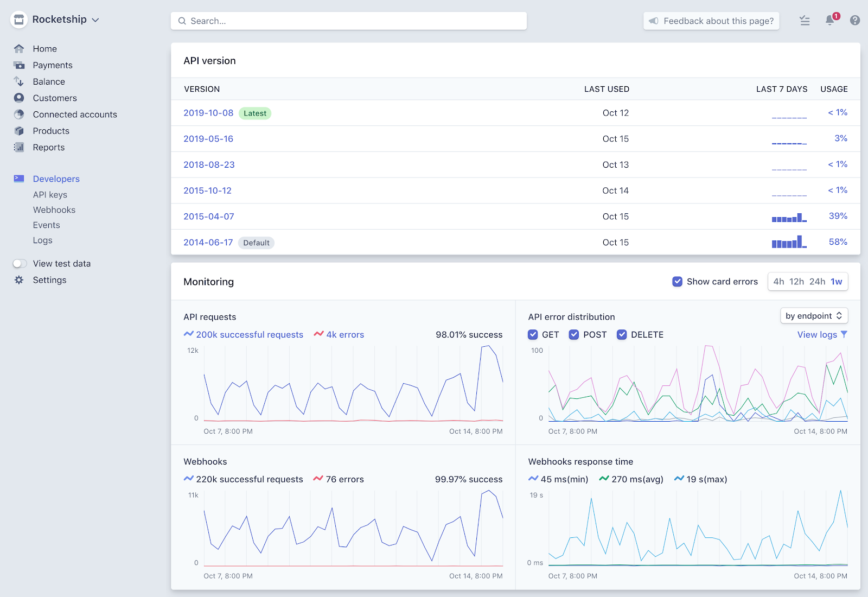Open API version 2019-10-08 details
Screen dimensions: 868x597
[208, 113]
